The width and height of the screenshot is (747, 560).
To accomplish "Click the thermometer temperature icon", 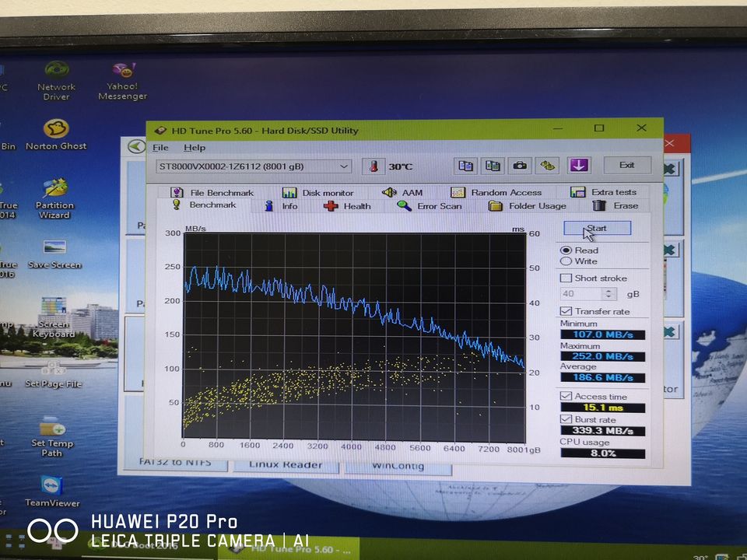I will [375, 166].
